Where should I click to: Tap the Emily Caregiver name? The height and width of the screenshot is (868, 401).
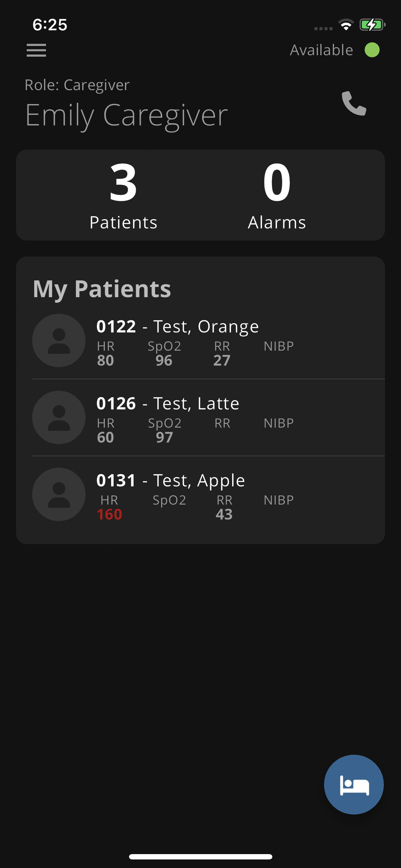(x=127, y=115)
